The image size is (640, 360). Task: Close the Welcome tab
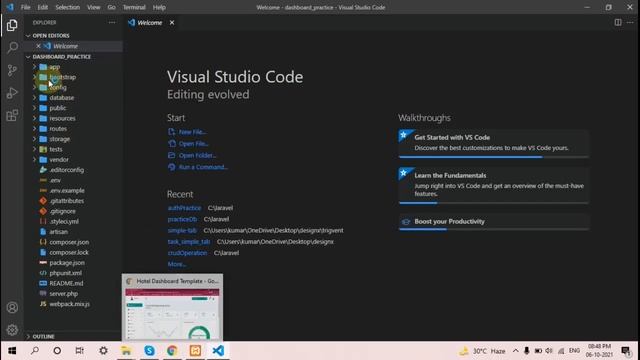(172, 22)
